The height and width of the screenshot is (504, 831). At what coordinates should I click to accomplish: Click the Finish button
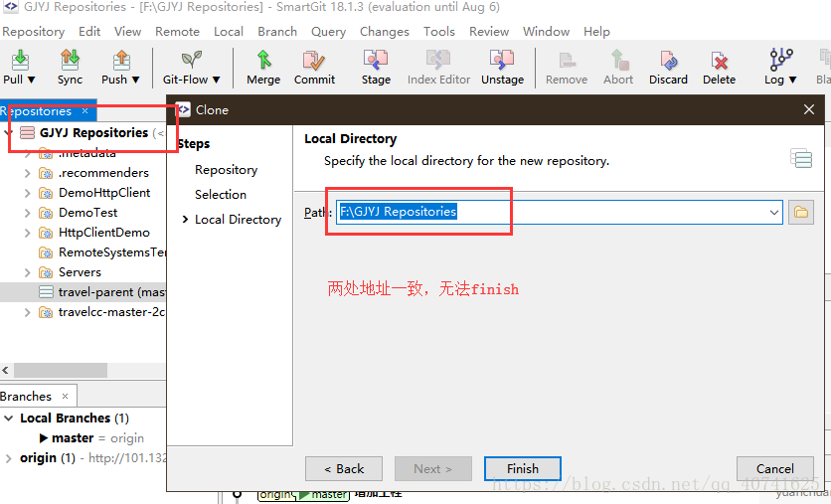(523, 469)
